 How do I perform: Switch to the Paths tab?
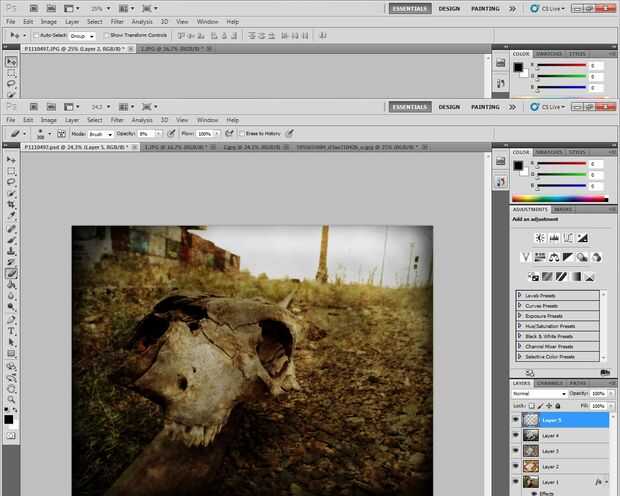[578, 382]
